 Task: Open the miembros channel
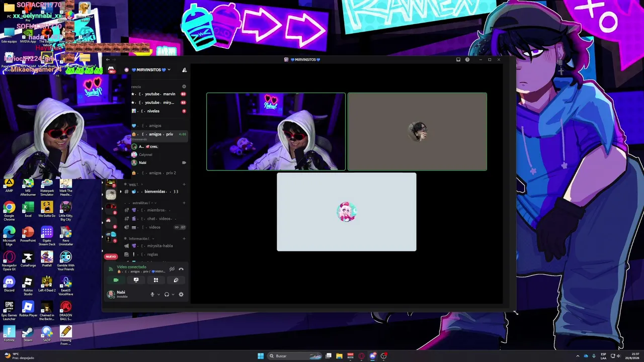[155, 210]
